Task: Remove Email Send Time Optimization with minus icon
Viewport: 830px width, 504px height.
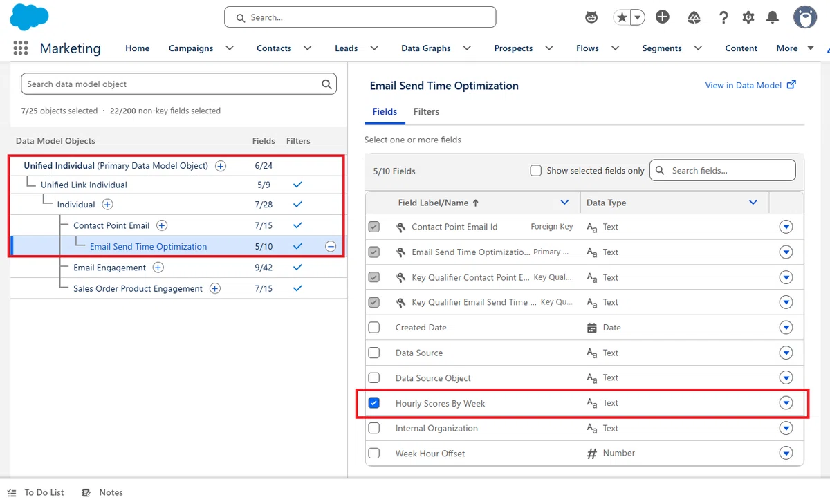Action: coord(331,246)
